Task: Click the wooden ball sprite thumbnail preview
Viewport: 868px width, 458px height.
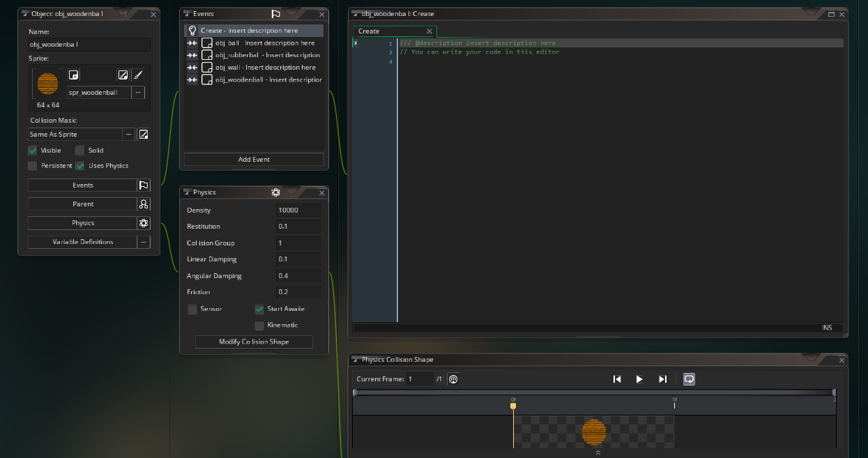Action: (x=48, y=84)
